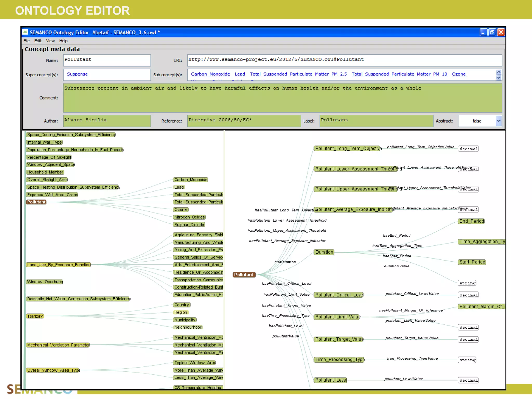The image size is (532, 399).
Task: Select the Ozone tree node
Action: tap(181, 209)
